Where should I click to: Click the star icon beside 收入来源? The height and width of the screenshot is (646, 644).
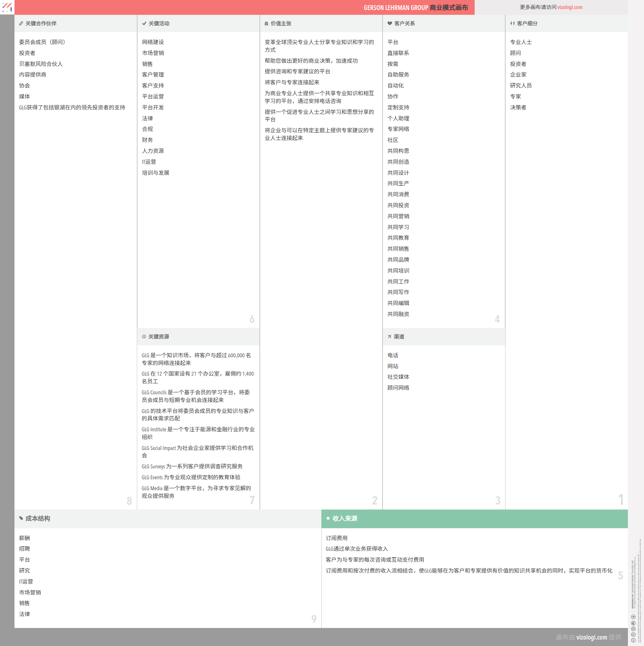pos(328,519)
